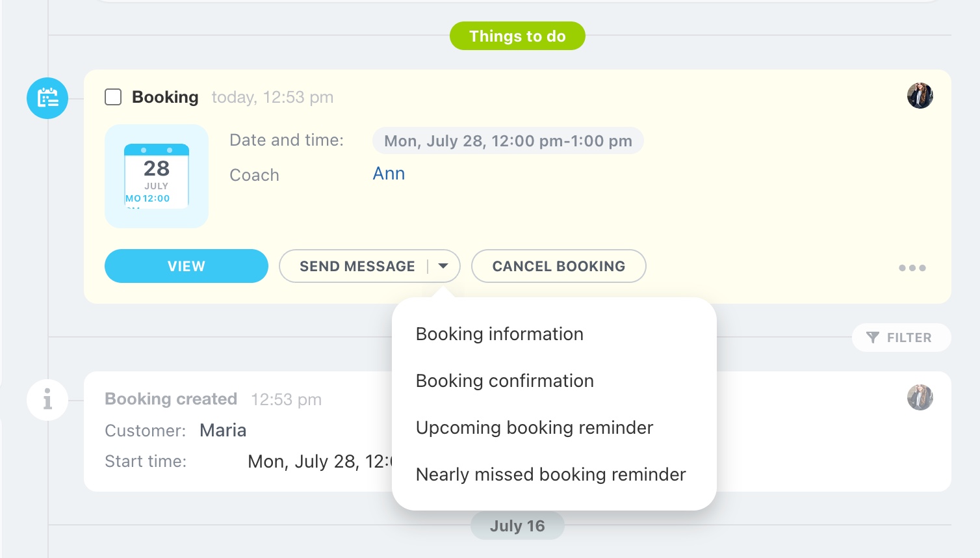Open the FILTER control
980x558 pixels.
tap(901, 338)
